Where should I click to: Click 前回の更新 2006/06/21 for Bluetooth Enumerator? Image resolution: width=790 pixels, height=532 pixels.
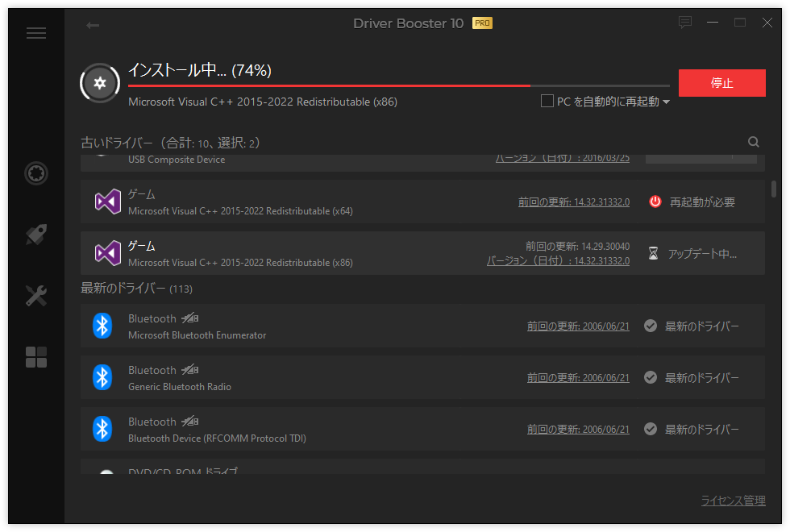coord(578,326)
